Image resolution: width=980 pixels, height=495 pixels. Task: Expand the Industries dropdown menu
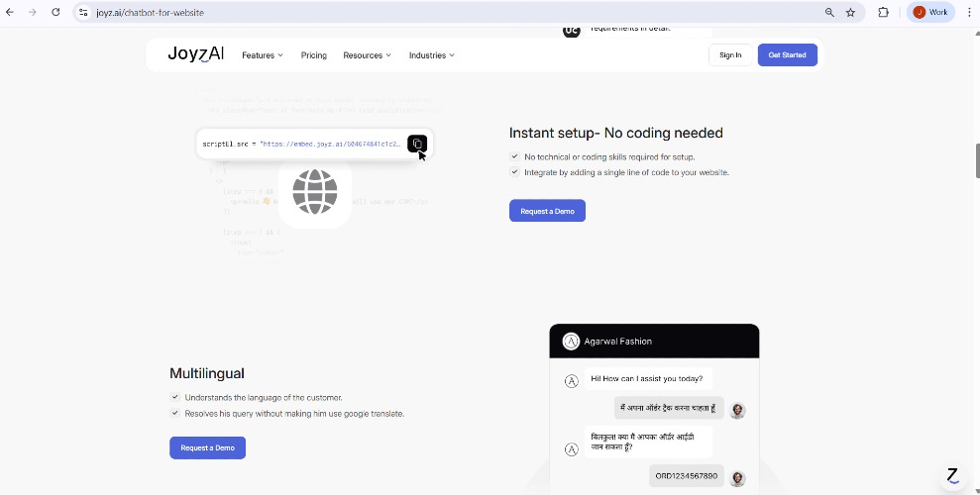pos(431,55)
